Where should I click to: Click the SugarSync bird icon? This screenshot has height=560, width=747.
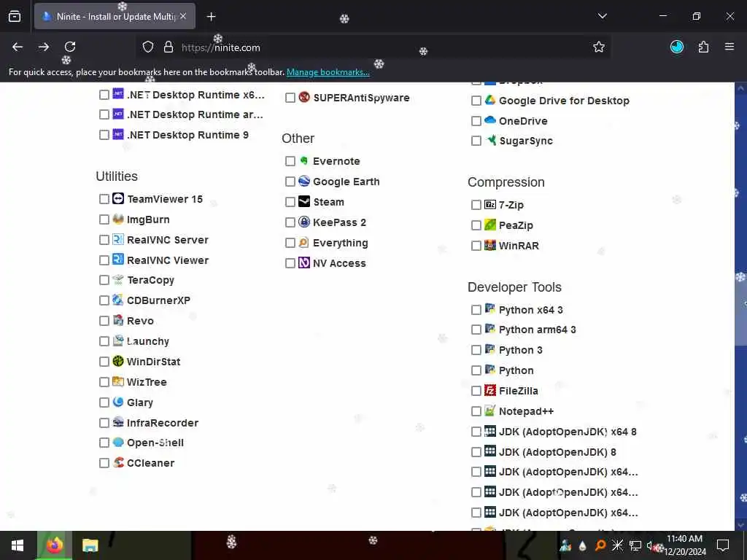(490, 141)
